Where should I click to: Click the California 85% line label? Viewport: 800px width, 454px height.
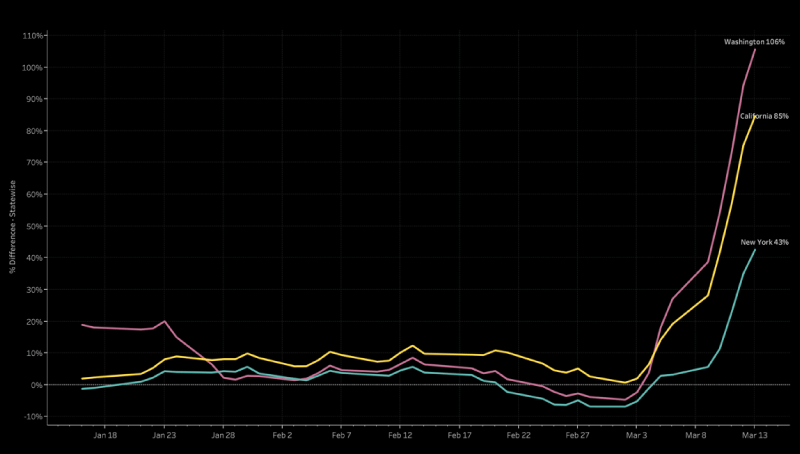[x=764, y=116]
